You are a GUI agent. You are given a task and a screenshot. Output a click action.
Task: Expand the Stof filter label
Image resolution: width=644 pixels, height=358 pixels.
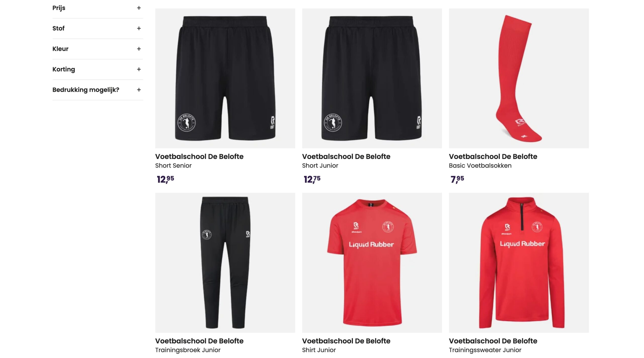click(x=58, y=28)
